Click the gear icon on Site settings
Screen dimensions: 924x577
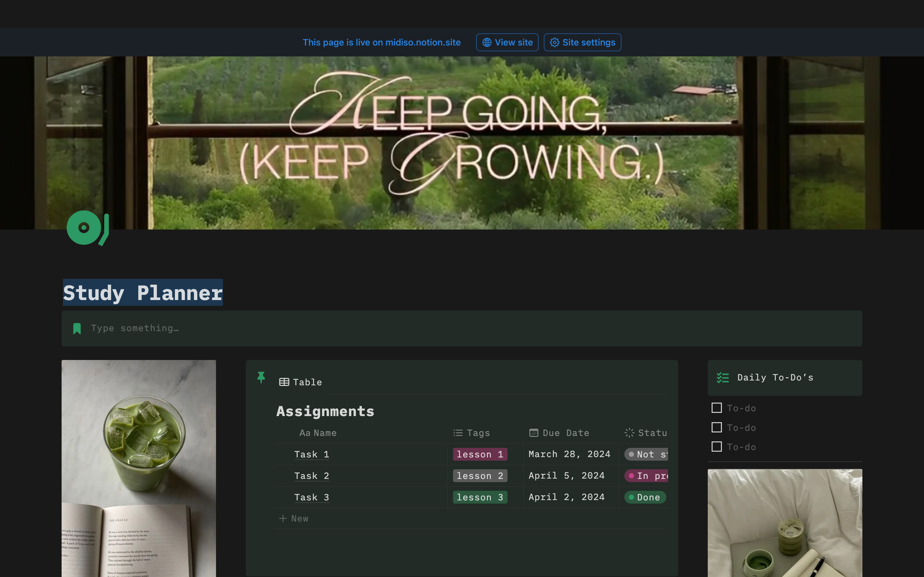tap(554, 42)
